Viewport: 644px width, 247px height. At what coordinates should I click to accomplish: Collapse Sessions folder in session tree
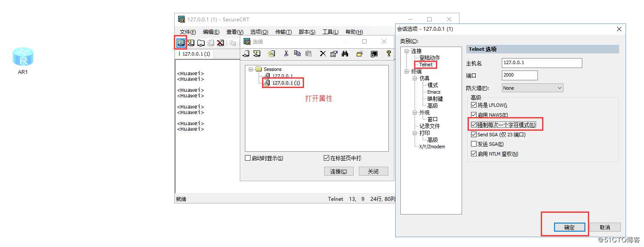250,69
